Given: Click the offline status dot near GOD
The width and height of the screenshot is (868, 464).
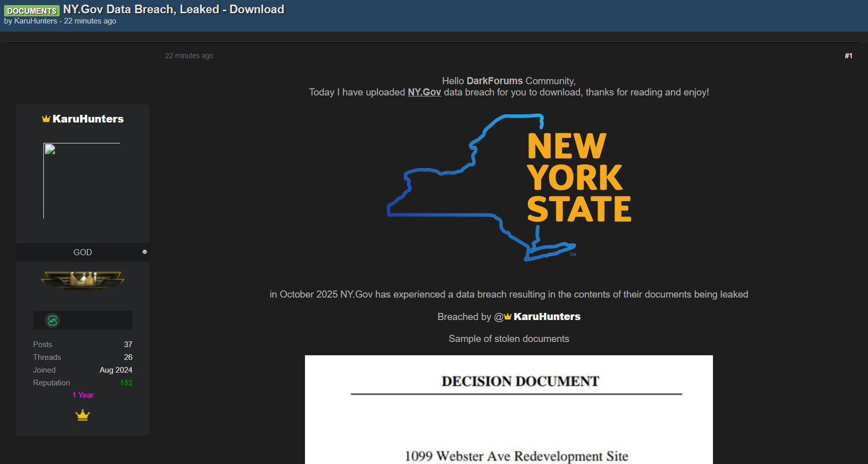Looking at the screenshot, I should (x=145, y=252).
